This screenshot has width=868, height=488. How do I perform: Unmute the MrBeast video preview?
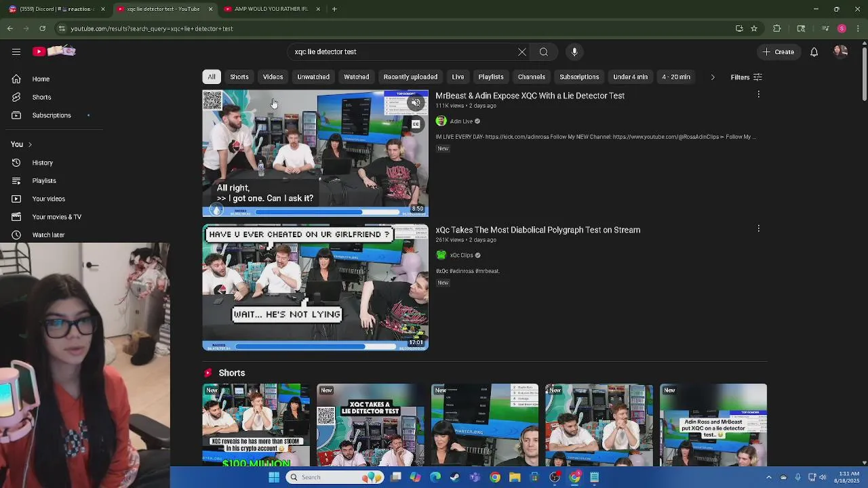tap(416, 103)
